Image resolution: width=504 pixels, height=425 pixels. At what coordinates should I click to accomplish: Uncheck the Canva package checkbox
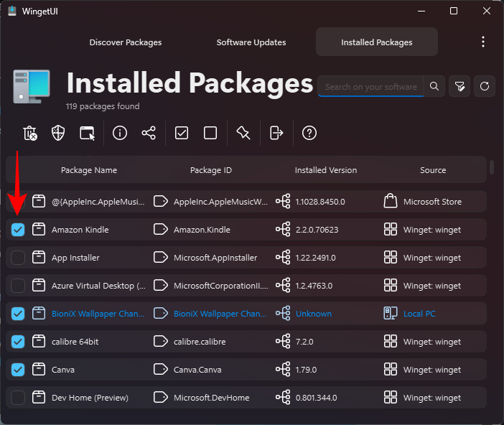click(x=18, y=370)
